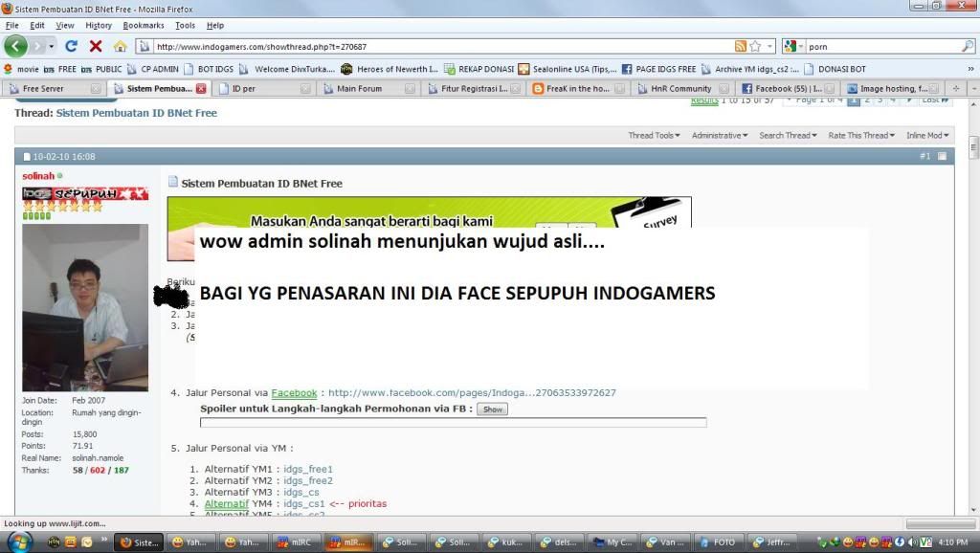
Task: Open the History menu
Action: coord(99,26)
